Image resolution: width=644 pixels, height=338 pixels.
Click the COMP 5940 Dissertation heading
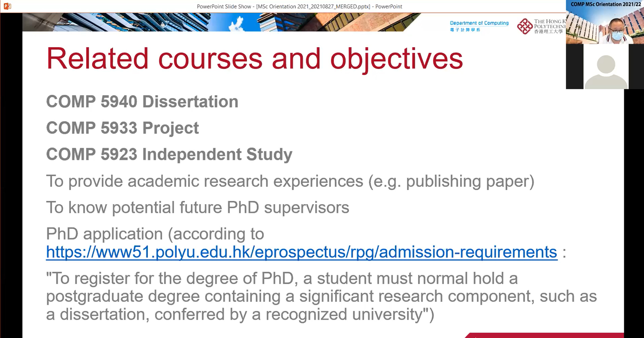[x=142, y=101]
